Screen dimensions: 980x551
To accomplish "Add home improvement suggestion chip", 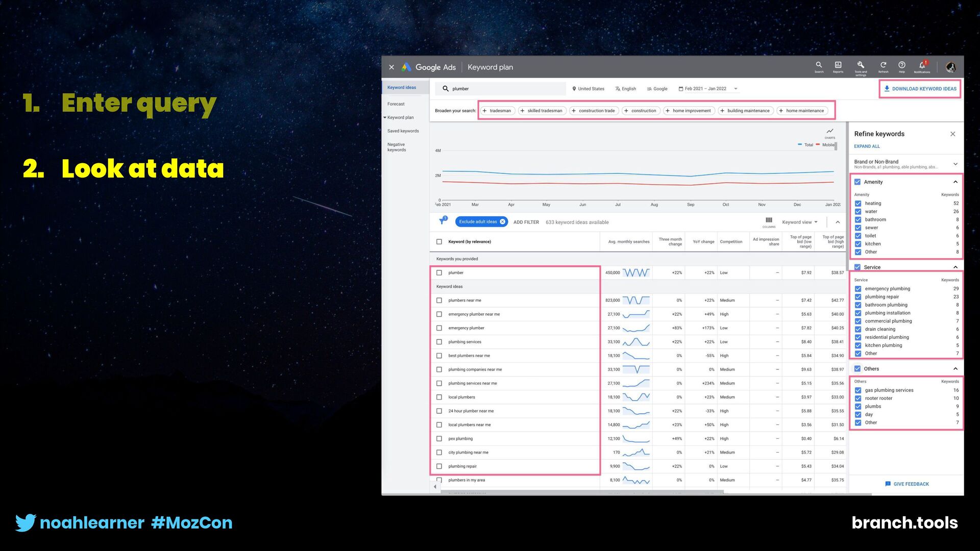I will click(689, 111).
